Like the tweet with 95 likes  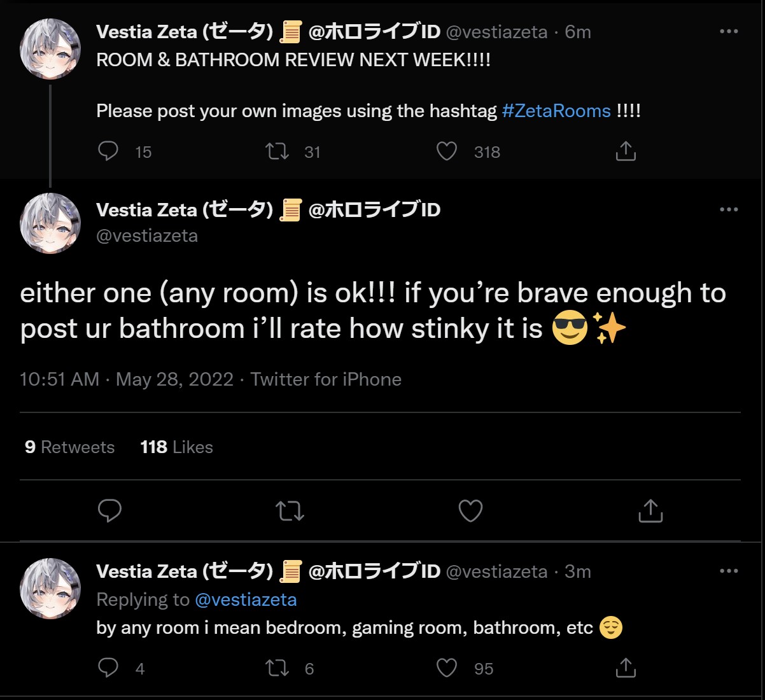pos(447,668)
